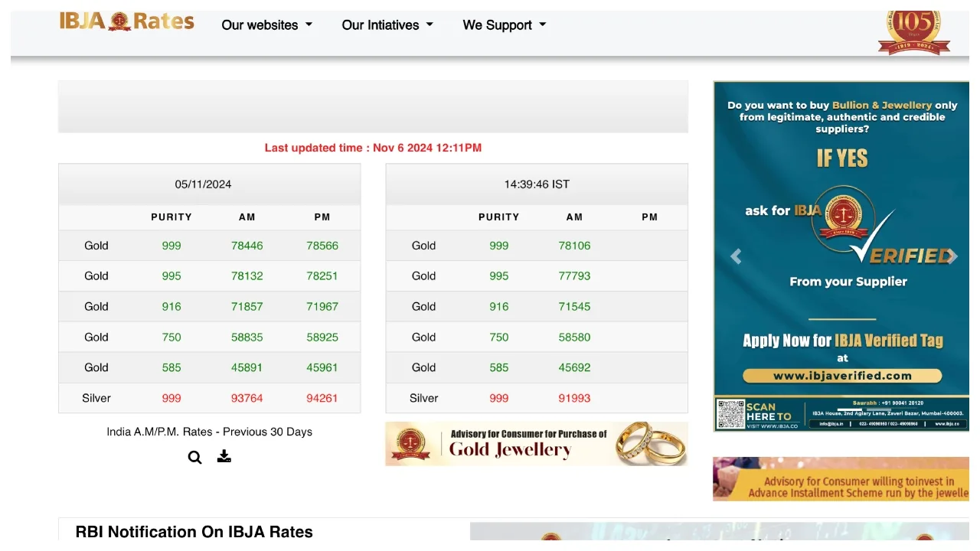The width and height of the screenshot is (980, 551).
Task: Select today's Gold 916 rate 71545
Action: tap(575, 307)
